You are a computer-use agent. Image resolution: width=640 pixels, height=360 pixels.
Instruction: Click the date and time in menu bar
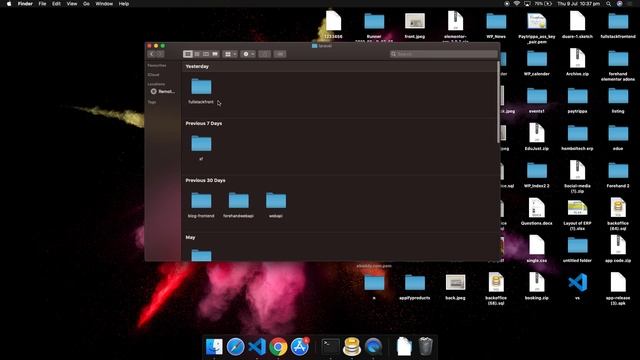[578, 4]
